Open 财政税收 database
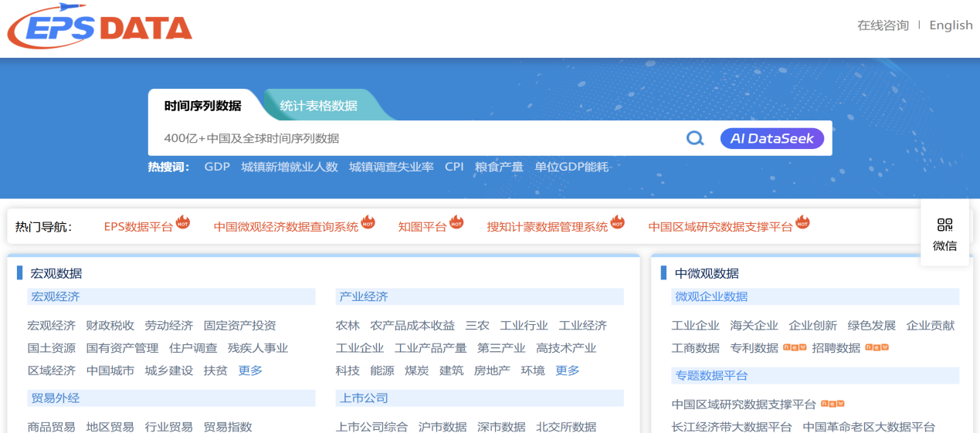Screen dimensions: 980x433 click(110, 326)
